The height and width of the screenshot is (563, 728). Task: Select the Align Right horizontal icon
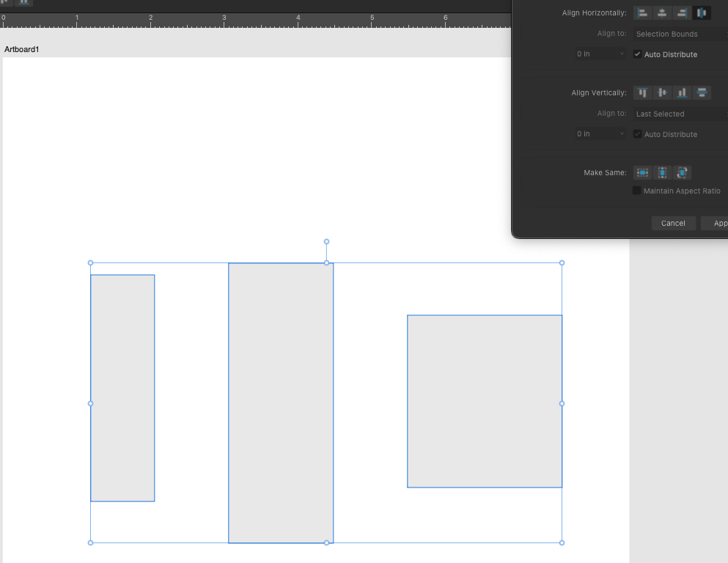(x=682, y=12)
